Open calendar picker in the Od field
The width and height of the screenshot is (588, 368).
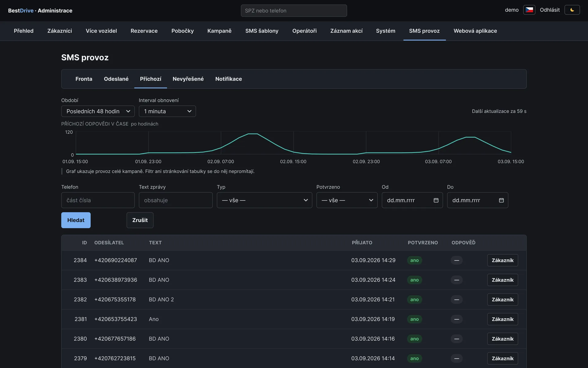click(436, 200)
